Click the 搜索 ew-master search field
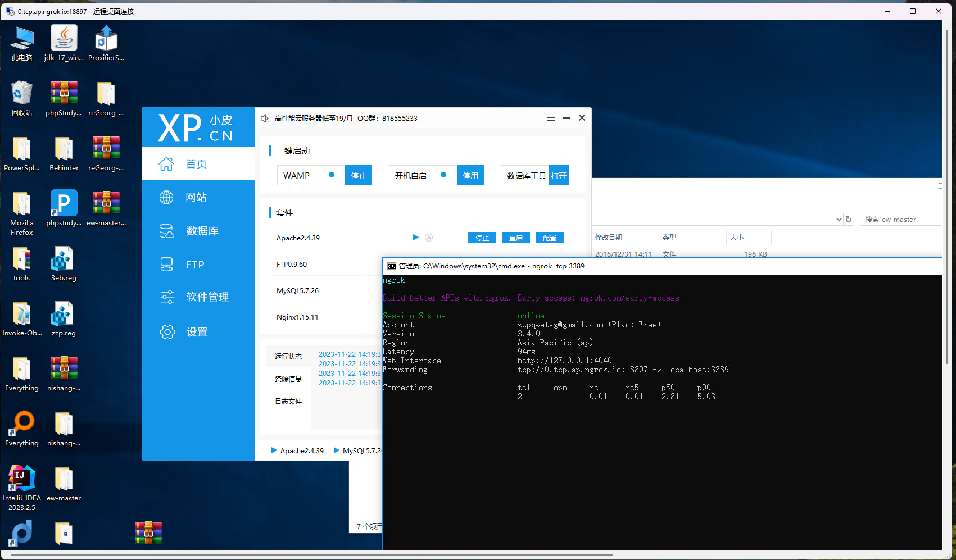The width and height of the screenshot is (956, 560). click(x=900, y=220)
